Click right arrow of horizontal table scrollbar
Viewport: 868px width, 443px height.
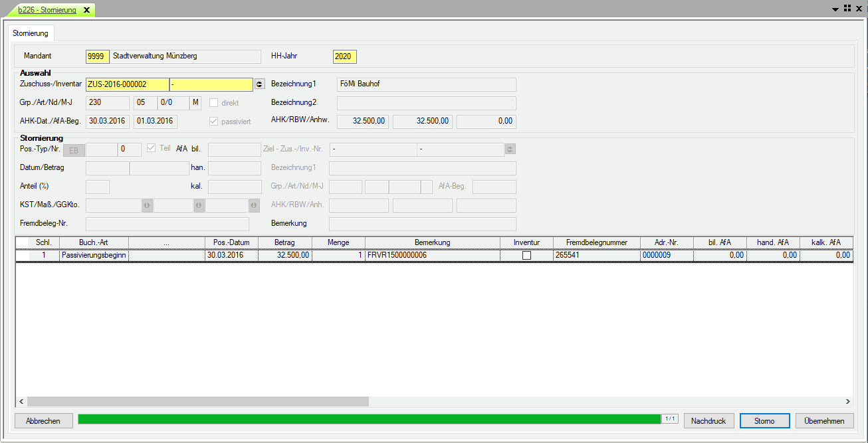click(847, 402)
